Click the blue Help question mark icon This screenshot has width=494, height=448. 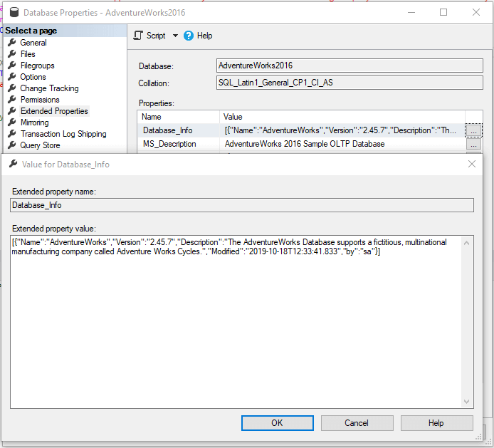189,36
